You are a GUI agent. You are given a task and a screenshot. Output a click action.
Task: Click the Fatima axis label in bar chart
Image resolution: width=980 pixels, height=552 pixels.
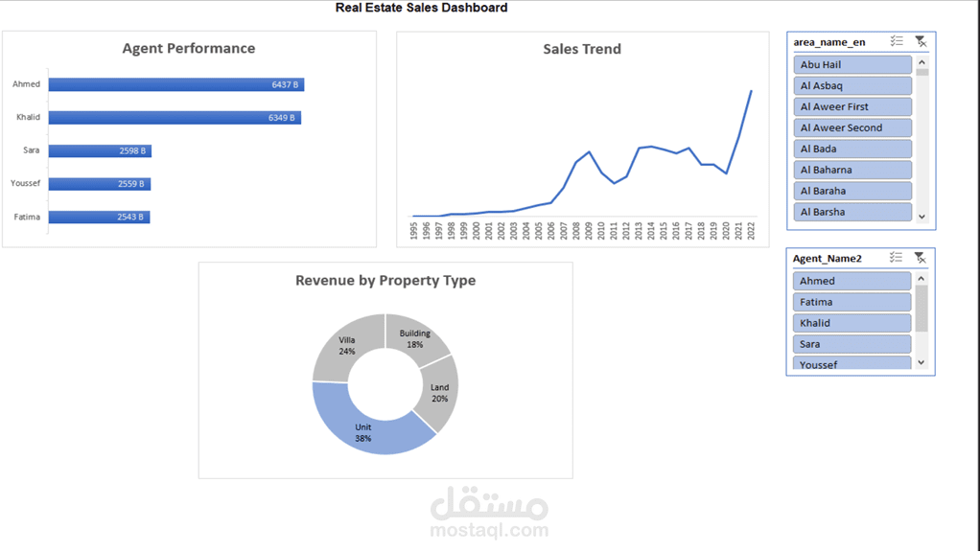point(27,217)
